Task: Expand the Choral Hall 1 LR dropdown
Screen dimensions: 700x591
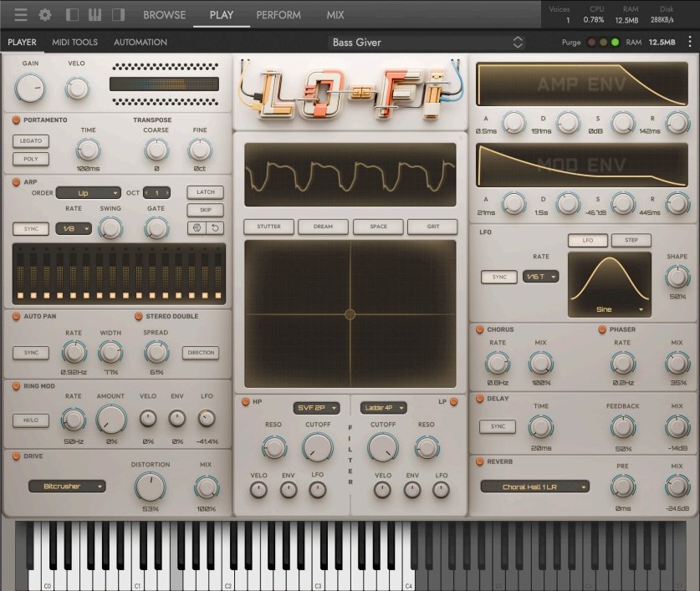Action: [534, 487]
